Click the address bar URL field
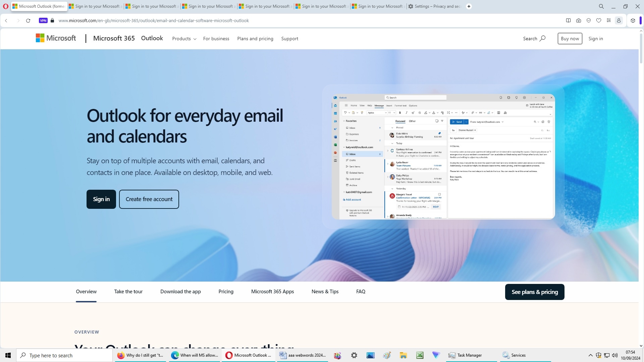Viewport: 644px width, 362px height. click(154, 20)
